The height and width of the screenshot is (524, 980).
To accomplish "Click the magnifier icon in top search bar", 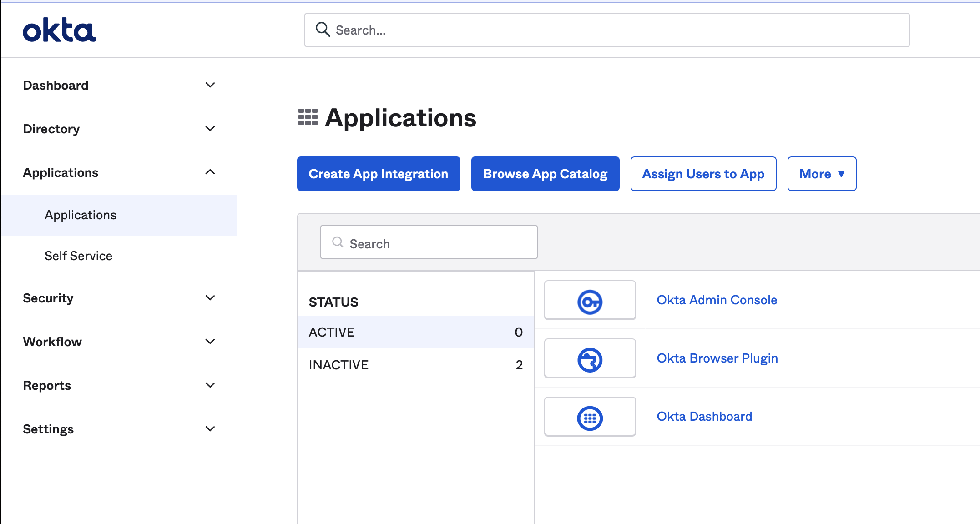I will coord(323,30).
